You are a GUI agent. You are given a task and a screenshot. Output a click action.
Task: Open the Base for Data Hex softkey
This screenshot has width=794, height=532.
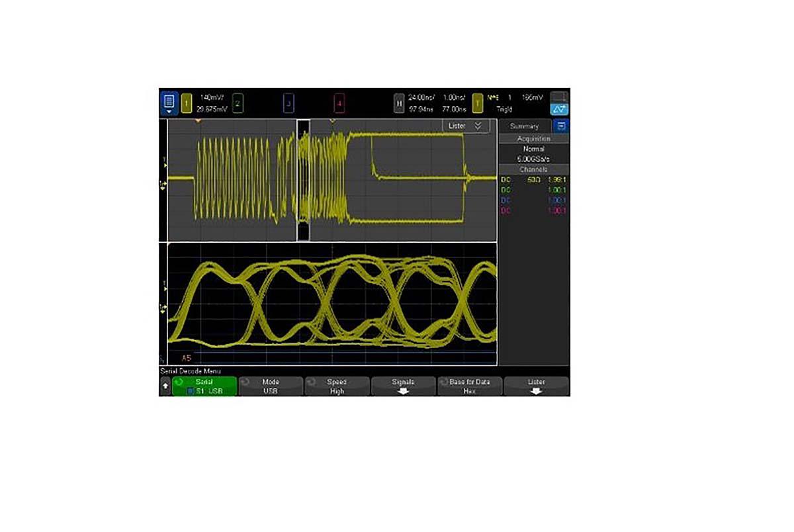click(470, 386)
